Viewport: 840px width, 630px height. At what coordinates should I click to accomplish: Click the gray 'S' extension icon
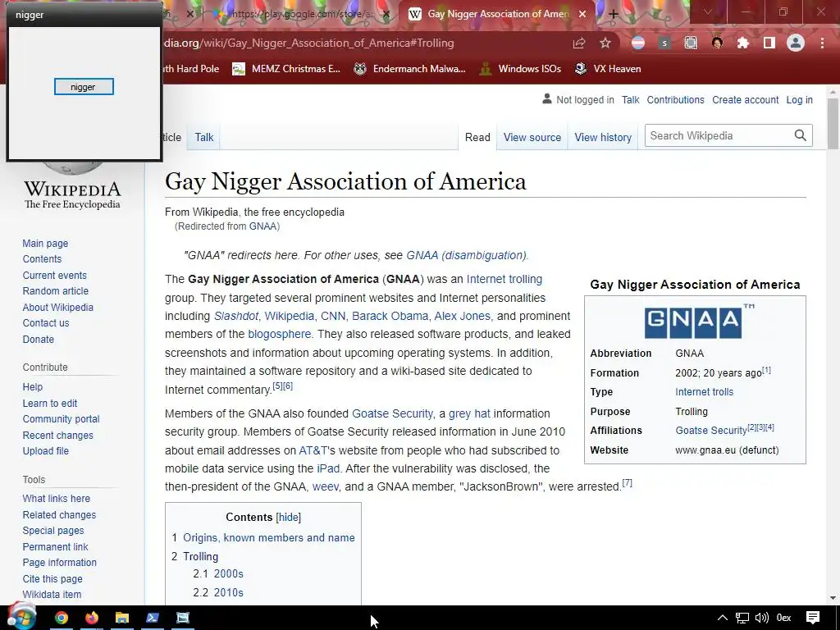664,43
